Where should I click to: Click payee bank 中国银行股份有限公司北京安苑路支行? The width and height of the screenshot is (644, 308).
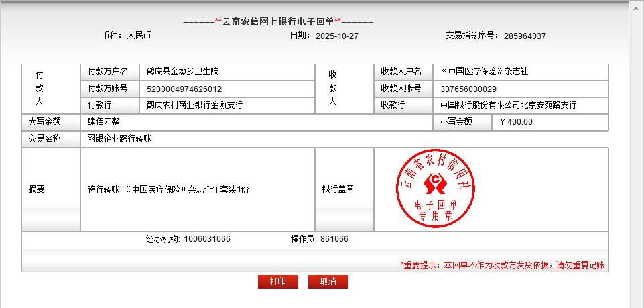[508, 105]
